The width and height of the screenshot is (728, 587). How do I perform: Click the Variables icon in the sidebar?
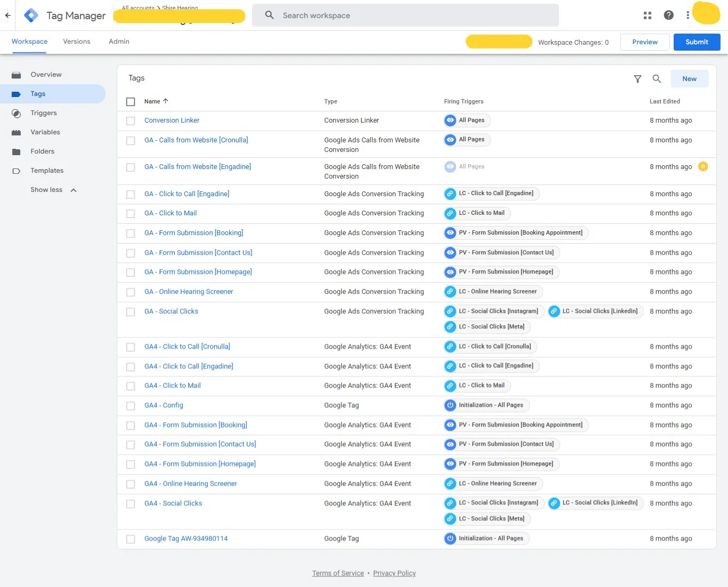coord(17,132)
